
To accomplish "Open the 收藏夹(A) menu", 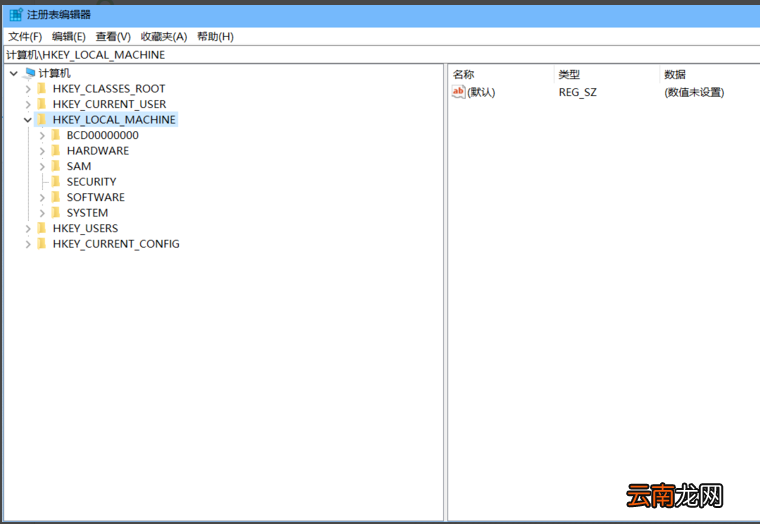I will coord(164,37).
